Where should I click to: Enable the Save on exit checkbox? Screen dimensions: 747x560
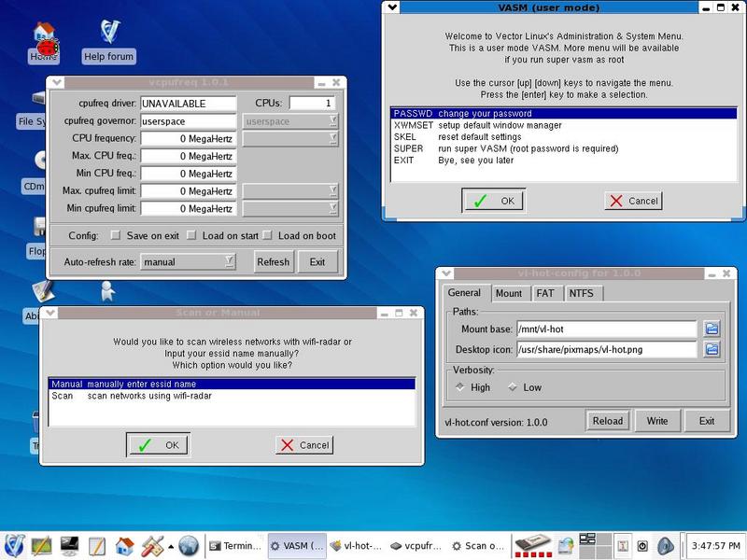click(x=116, y=236)
